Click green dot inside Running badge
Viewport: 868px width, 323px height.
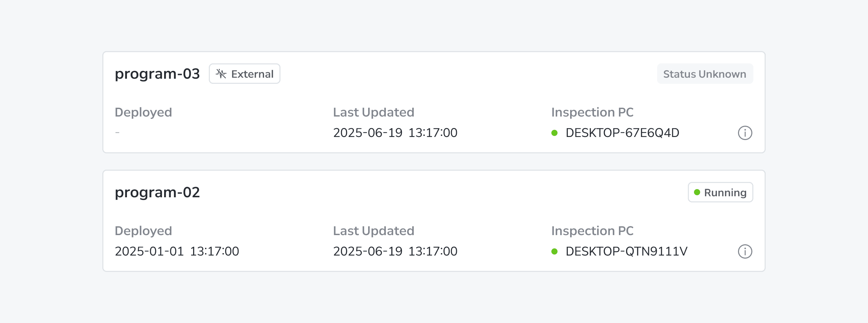click(x=697, y=192)
